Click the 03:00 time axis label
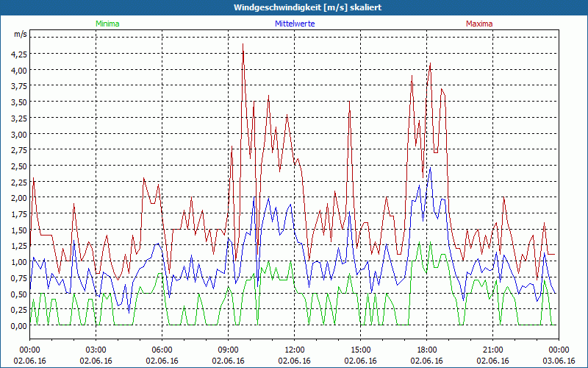The image size is (588, 368). [x=96, y=350]
